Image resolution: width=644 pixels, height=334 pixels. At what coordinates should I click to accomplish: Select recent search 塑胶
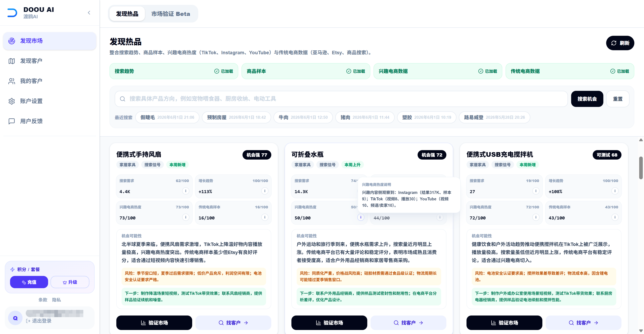426,117
